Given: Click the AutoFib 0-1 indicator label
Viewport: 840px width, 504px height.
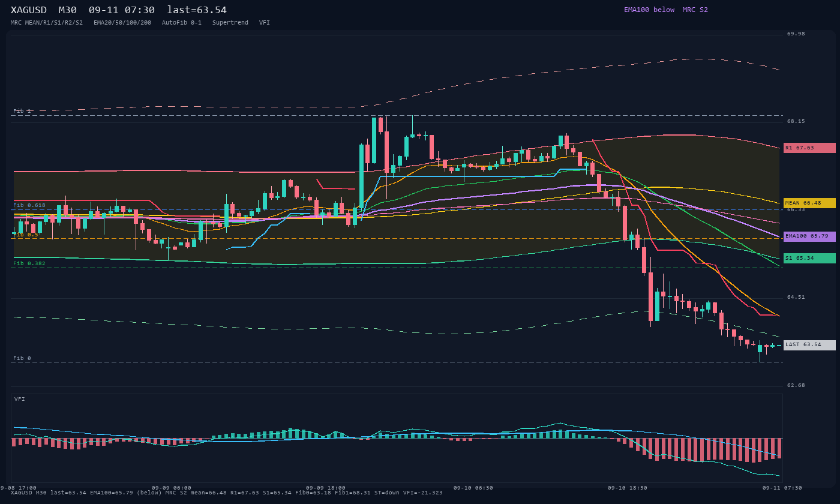Looking at the screenshot, I should click(x=182, y=23).
